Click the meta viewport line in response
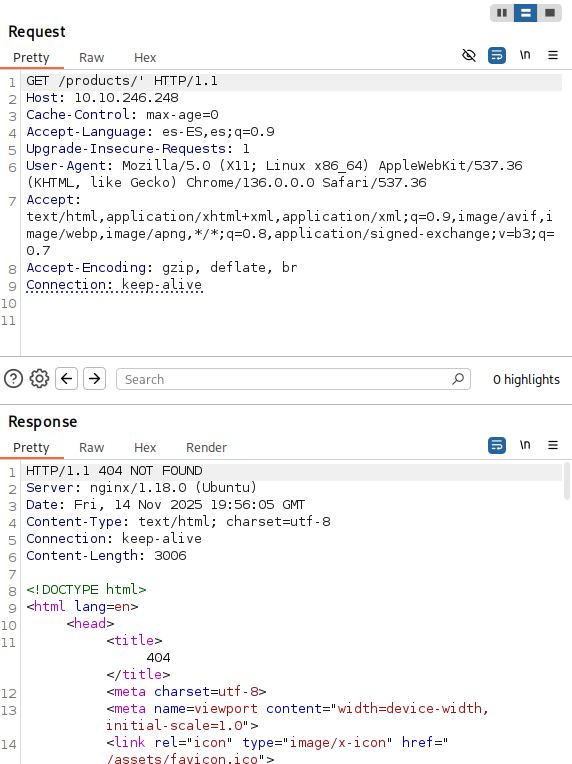 click(x=298, y=717)
